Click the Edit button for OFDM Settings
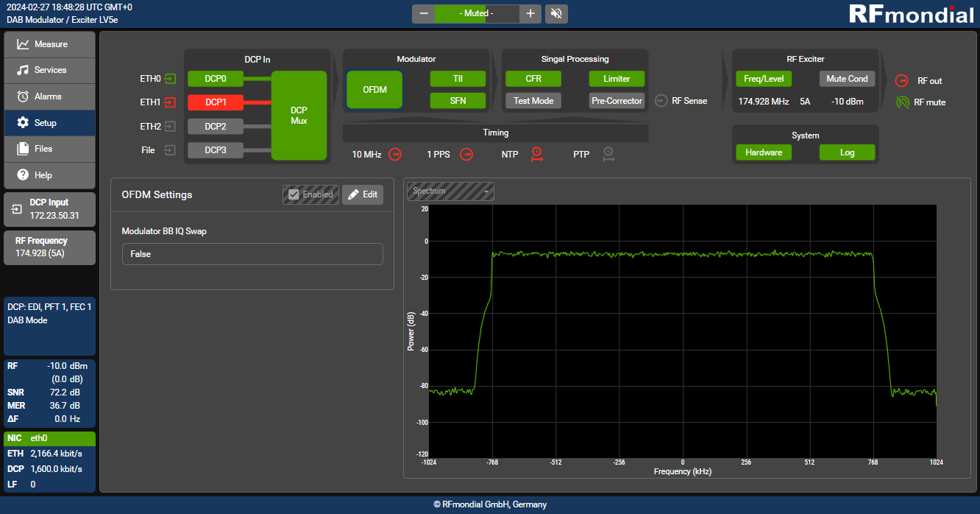980x514 pixels. [362, 194]
